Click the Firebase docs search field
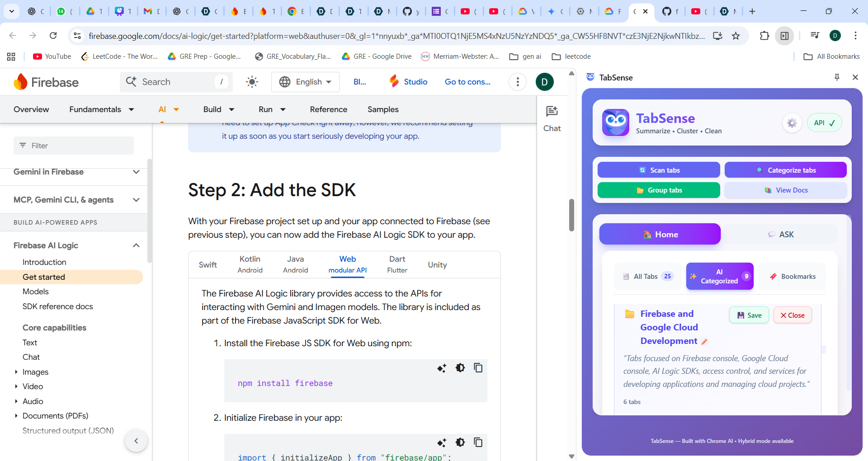Viewport: 868px width, 461px height. 176,82
